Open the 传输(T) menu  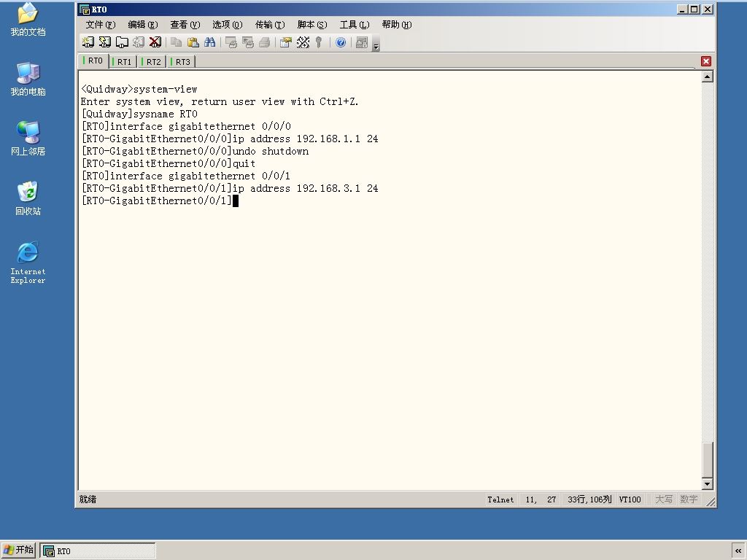click(x=270, y=25)
